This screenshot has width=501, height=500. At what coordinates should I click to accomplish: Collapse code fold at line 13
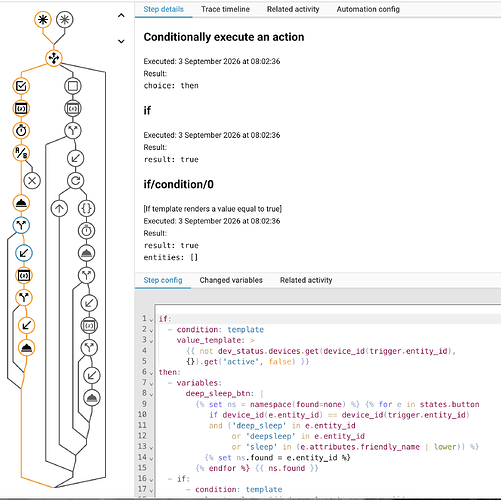[x=151, y=447]
